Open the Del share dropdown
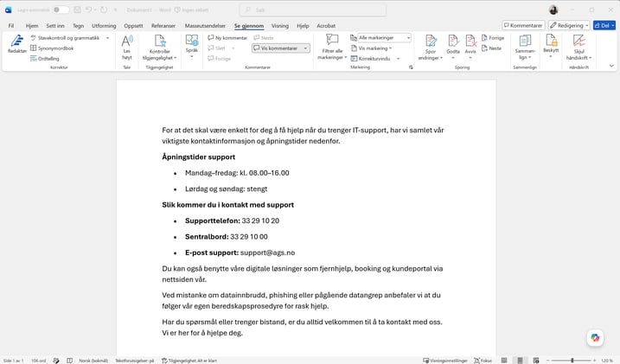 point(604,25)
